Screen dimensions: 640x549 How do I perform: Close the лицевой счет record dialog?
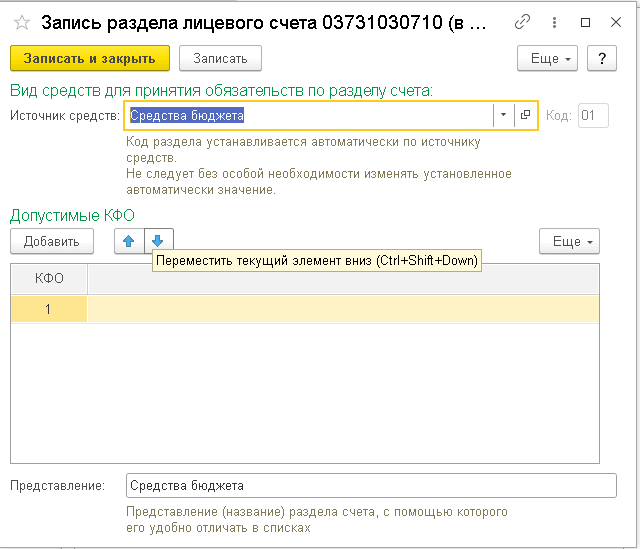pos(617,22)
